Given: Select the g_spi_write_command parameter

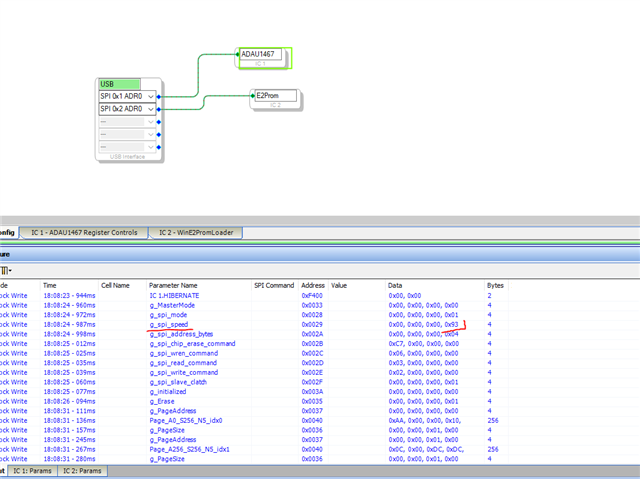Looking at the screenshot, I should (x=184, y=373).
